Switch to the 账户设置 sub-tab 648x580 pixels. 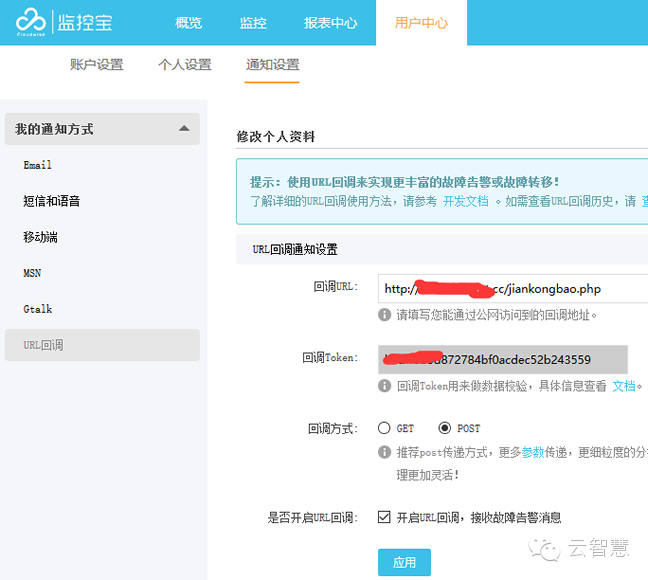pyautogui.click(x=97, y=64)
